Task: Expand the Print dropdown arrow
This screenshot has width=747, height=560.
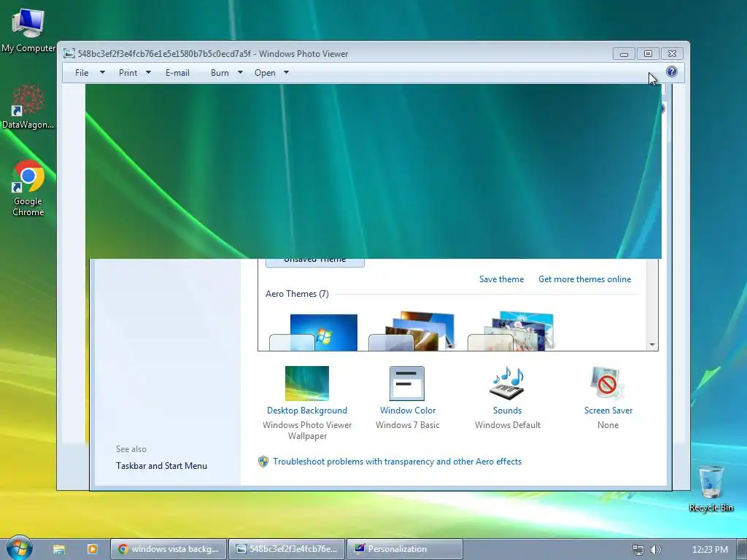Action: [148, 72]
